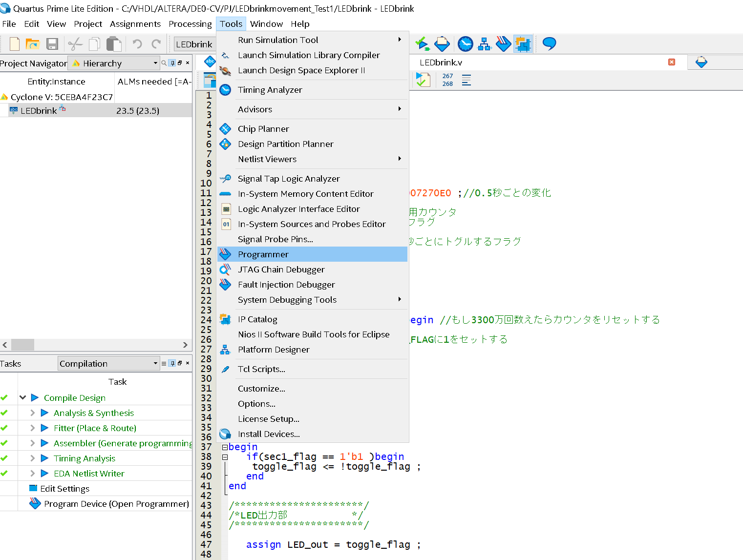Collapse the code block at line 37
Screen dimensions: 743x560
[225, 447]
